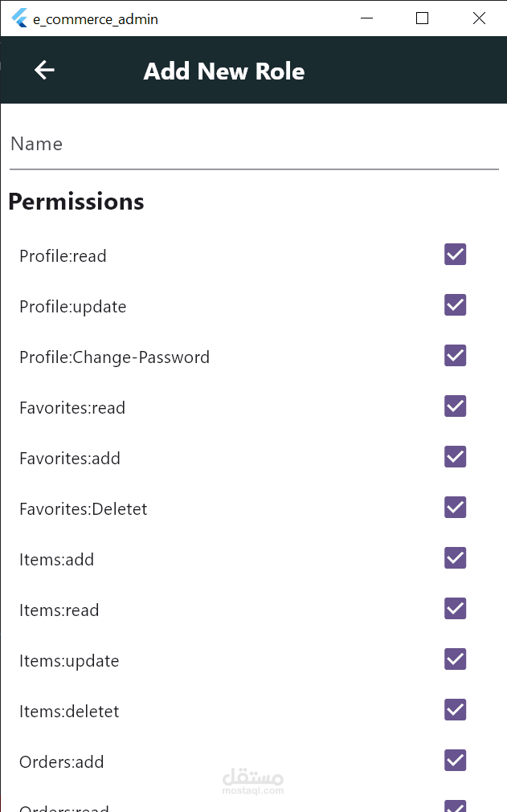The height and width of the screenshot is (812, 507).
Task: Click the Flutter app logo icon
Action: pos(19,18)
